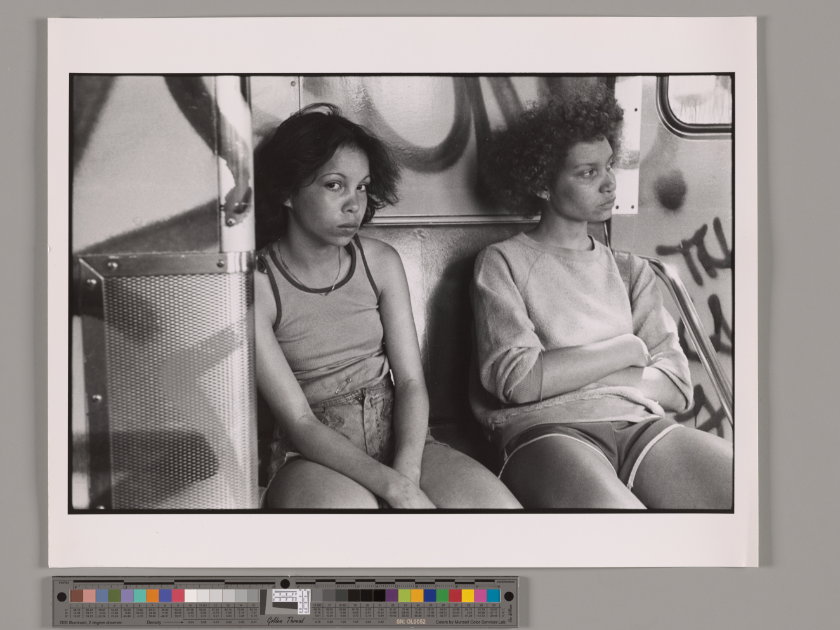
Task: Click the 'centimeters' ruler label
Action: [505, 582]
